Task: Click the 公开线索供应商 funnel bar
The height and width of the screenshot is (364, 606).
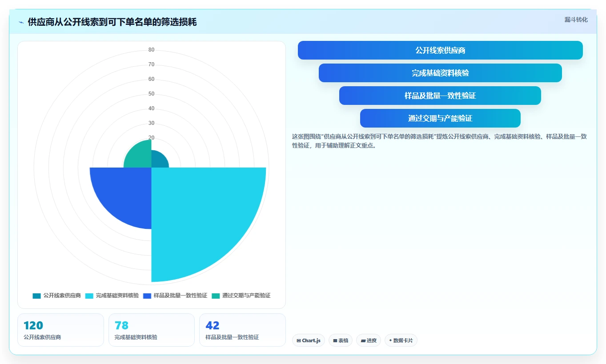Action: 440,50
